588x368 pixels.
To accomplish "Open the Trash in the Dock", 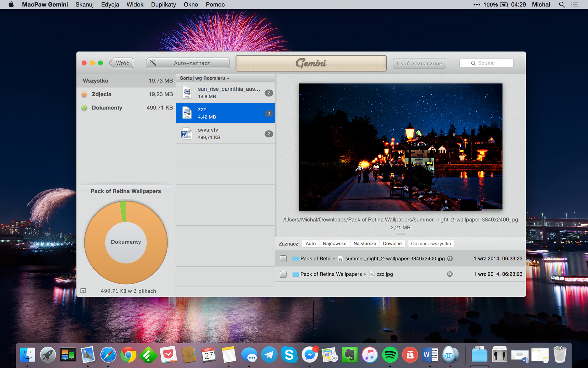I will click(x=560, y=355).
